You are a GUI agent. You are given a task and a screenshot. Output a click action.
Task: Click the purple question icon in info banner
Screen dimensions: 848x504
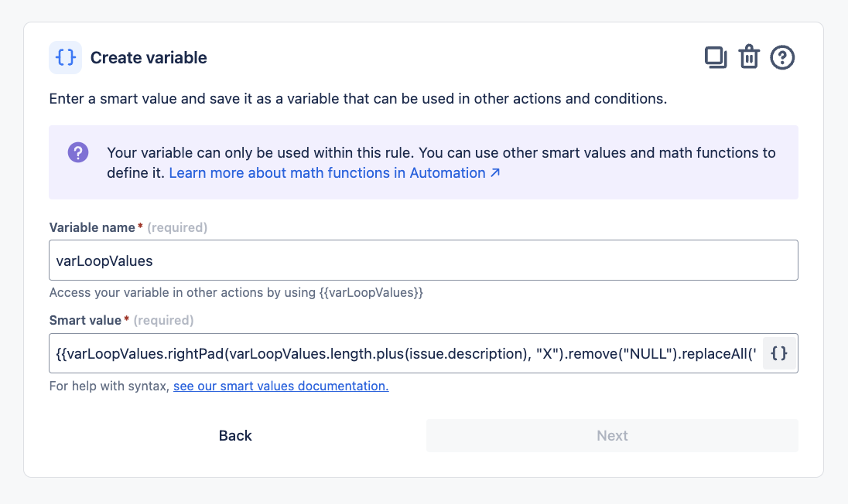[x=78, y=152]
